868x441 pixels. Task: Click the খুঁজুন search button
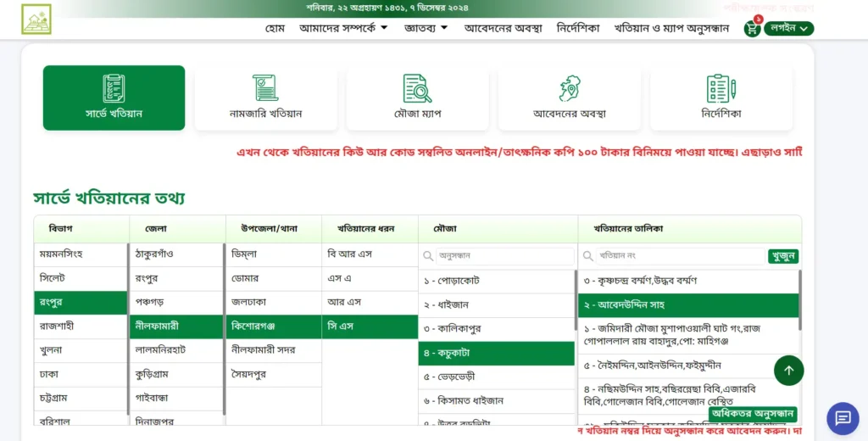coord(783,255)
